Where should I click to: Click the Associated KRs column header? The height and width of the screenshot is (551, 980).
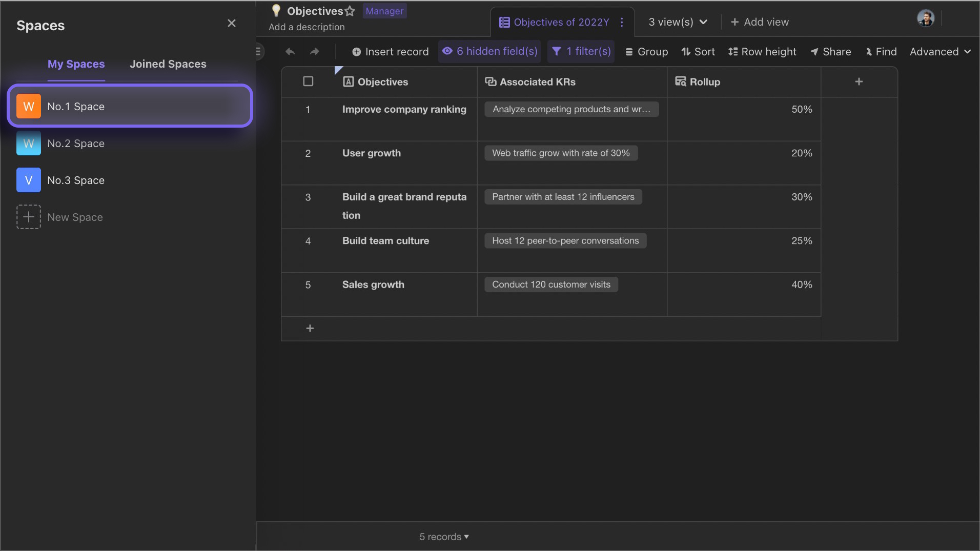[572, 82]
